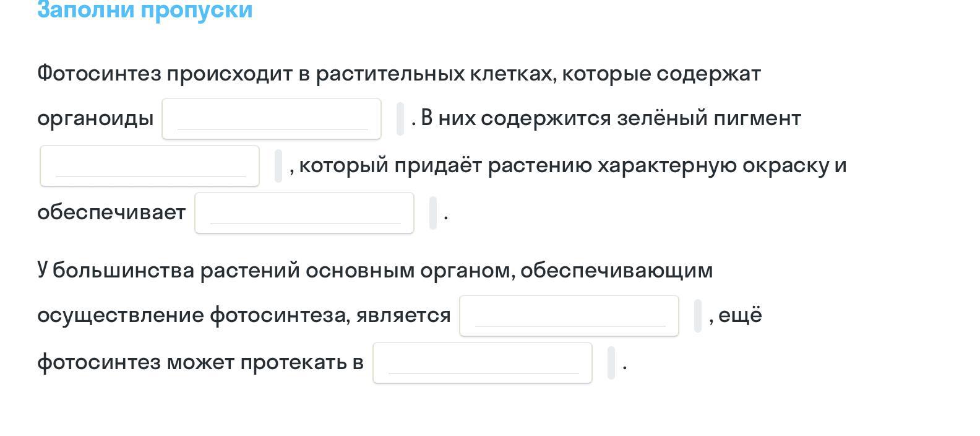The width and height of the screenshot is (980, 436).
Task: Click the blank after «может протекать в»
Action: [483, 363]
